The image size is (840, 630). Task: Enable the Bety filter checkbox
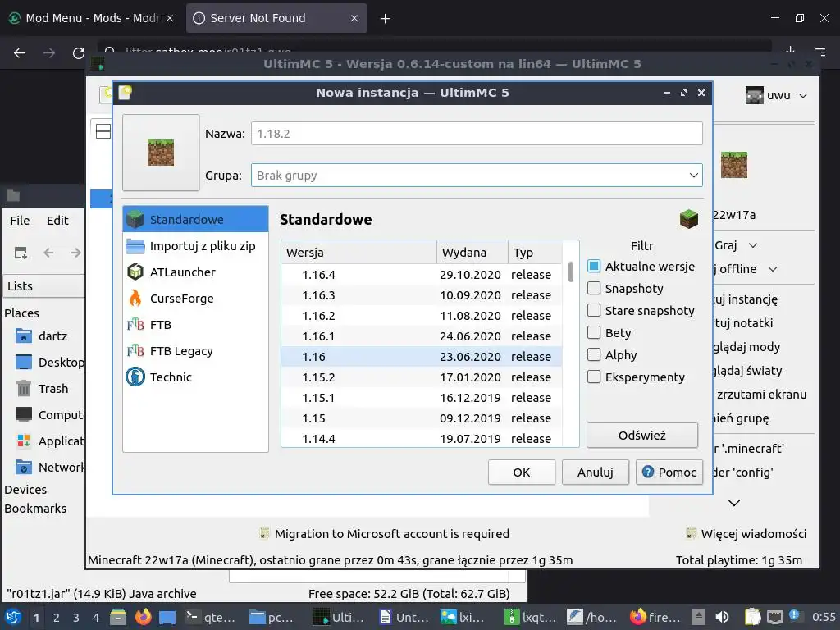594,333
